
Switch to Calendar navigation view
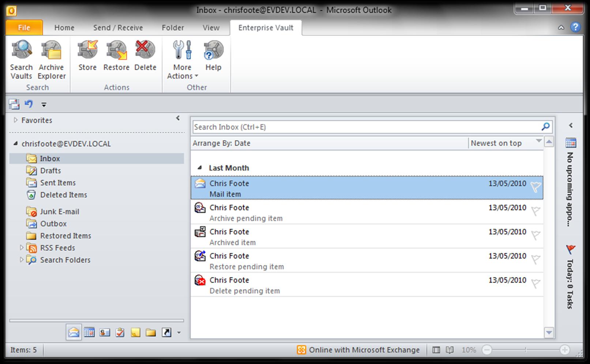click(x=89, y=333)
